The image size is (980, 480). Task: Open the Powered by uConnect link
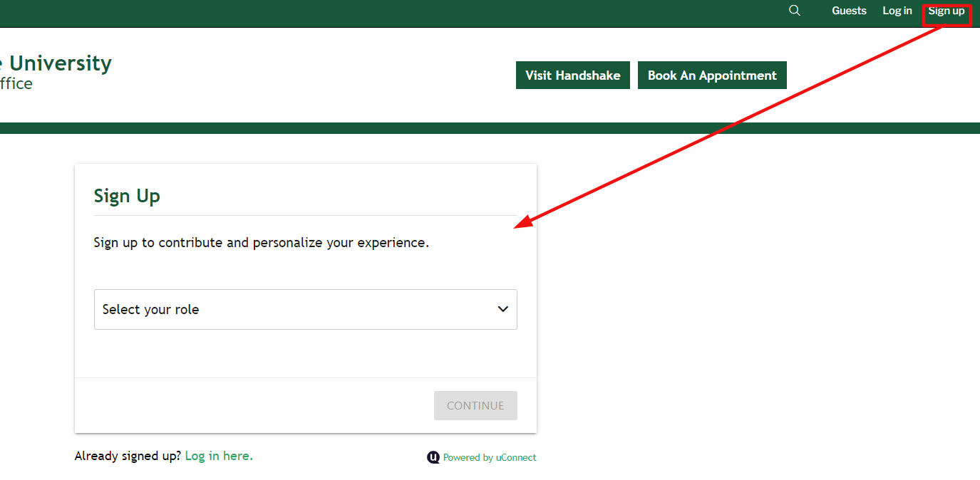[490, 458]
